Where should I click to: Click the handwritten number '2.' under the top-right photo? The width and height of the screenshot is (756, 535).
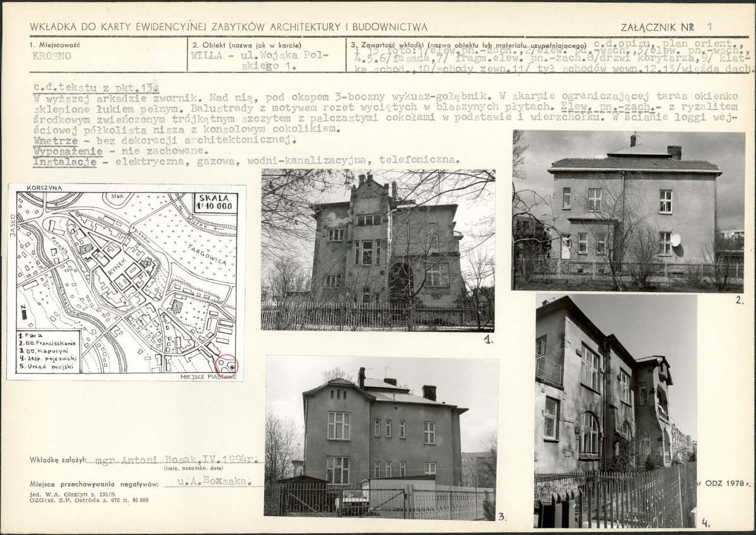(x=740, y=301)
